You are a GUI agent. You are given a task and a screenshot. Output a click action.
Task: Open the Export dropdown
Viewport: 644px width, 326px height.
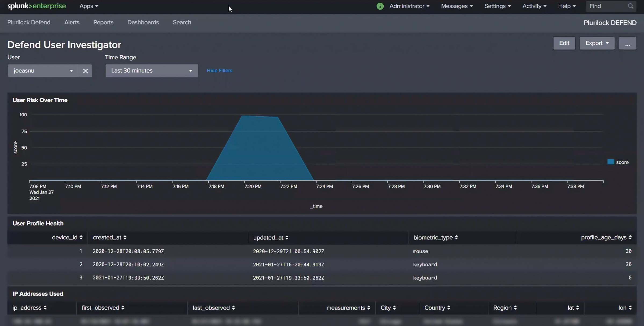tap(597, 43)
